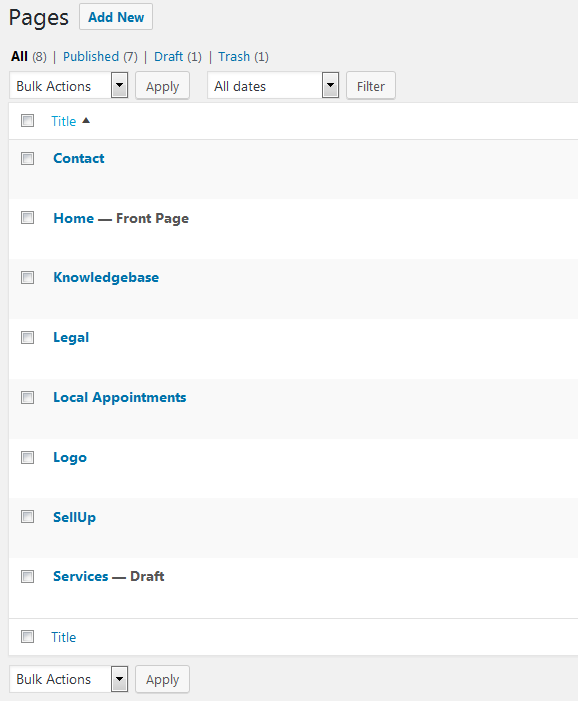Click the bottom Apply button
The width and height of the screenshot is (578, 701).
tap(163, 679)
